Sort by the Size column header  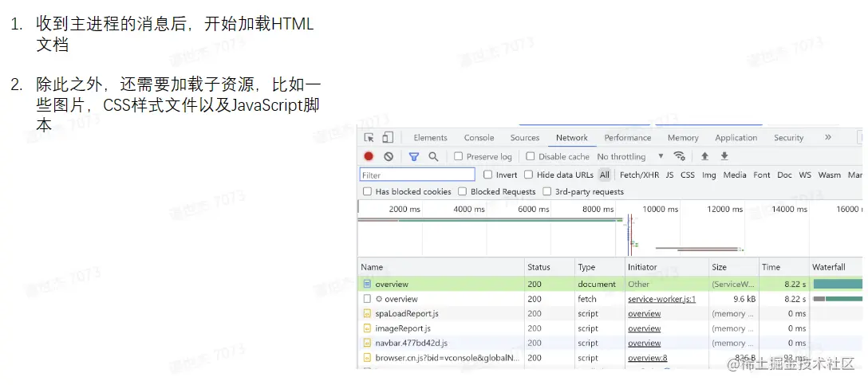pos(734,267)
